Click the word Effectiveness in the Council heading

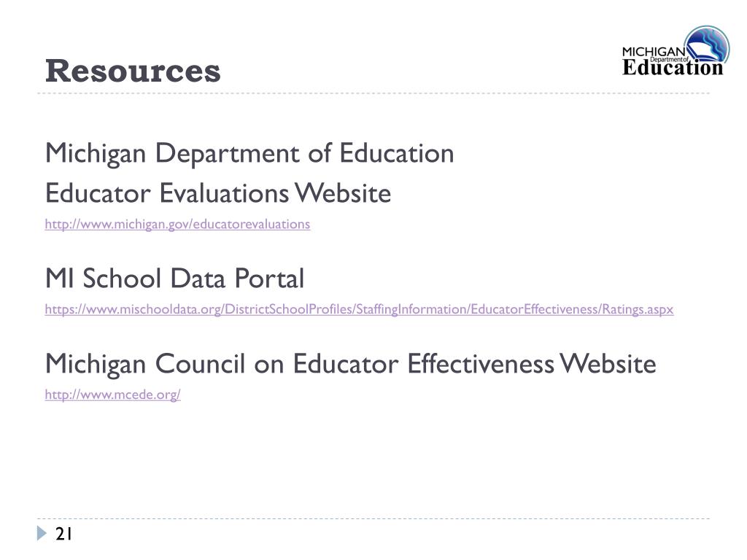[x=481, y=364]
